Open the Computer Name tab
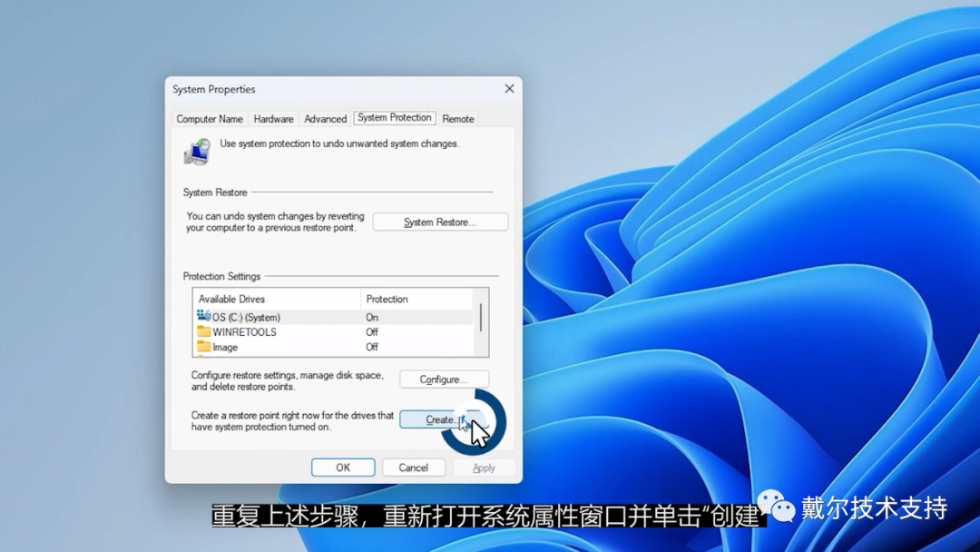The height and width of the screenshot is (552, 980). coord(210,119)
